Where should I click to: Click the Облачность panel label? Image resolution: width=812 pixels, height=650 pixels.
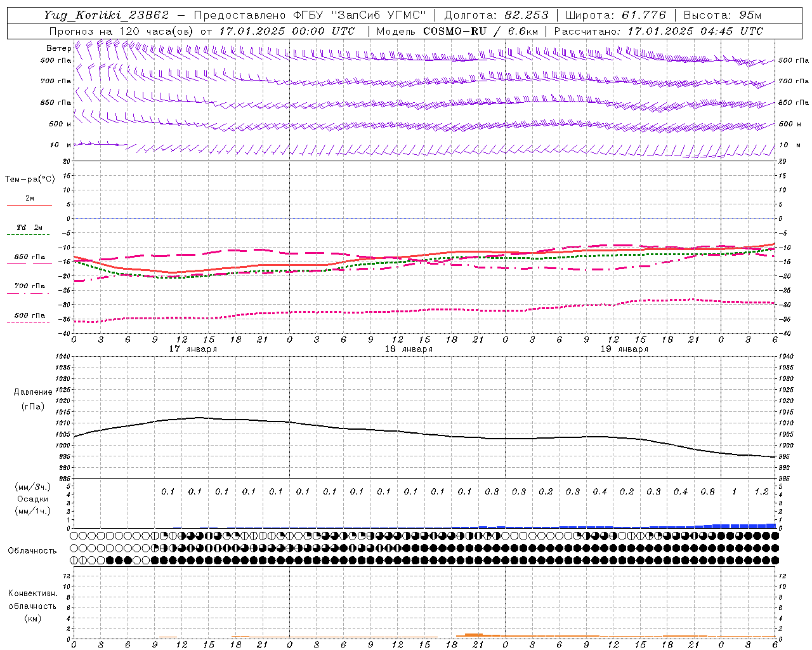coord(32,550)
